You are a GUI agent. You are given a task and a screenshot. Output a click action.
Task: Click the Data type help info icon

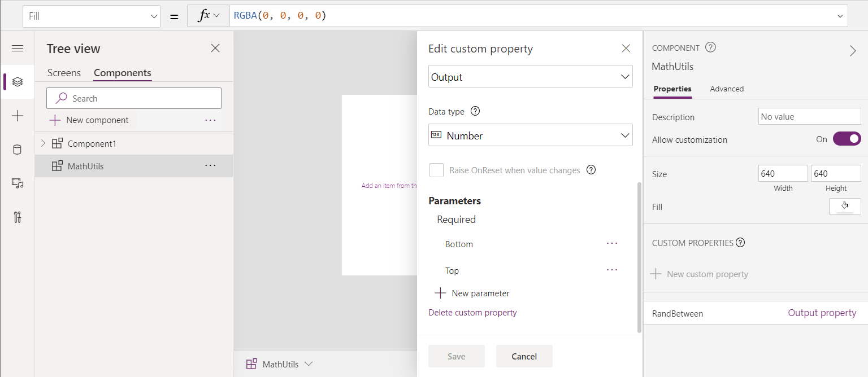(475, 112)
